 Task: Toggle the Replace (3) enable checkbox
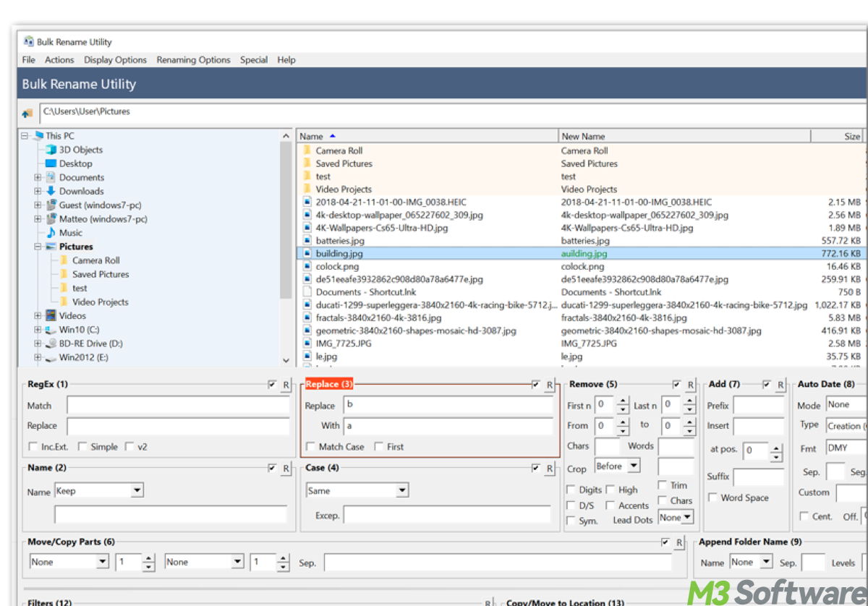tap(536, 385)
